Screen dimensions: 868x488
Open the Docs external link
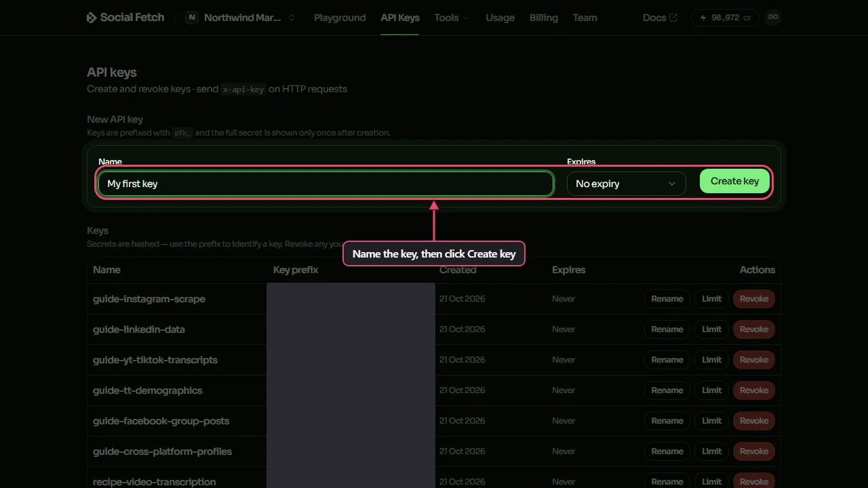pos(660,18)
